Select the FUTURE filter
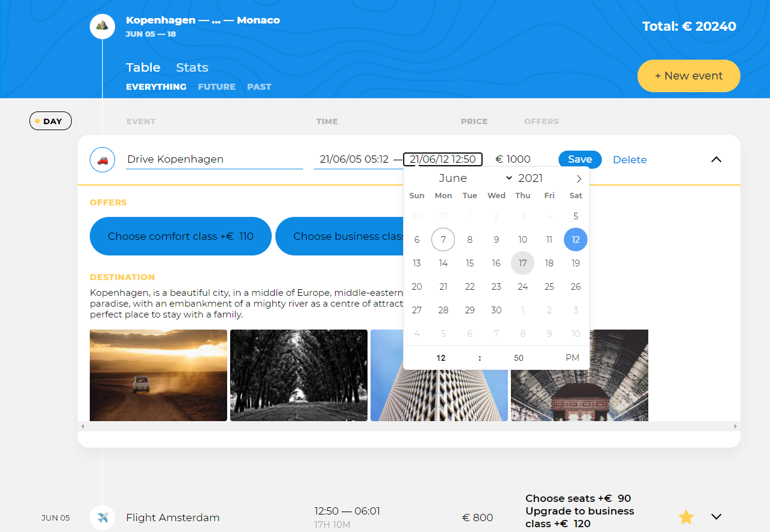The image size is (770, 532). (217, 87)
